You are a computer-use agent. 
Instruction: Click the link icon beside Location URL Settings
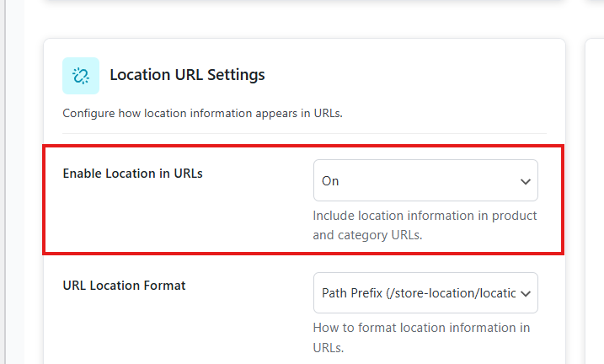click(x=81, y=76)
